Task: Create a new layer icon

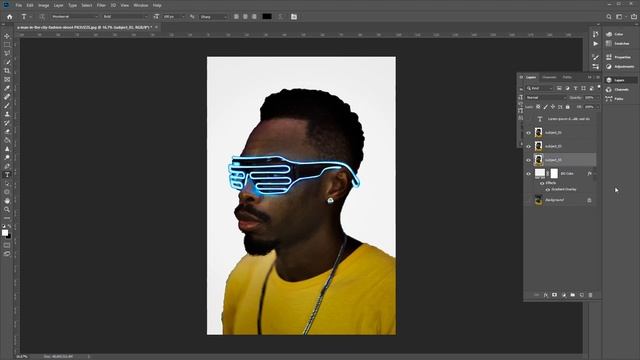Action: [x=582, y=295]
